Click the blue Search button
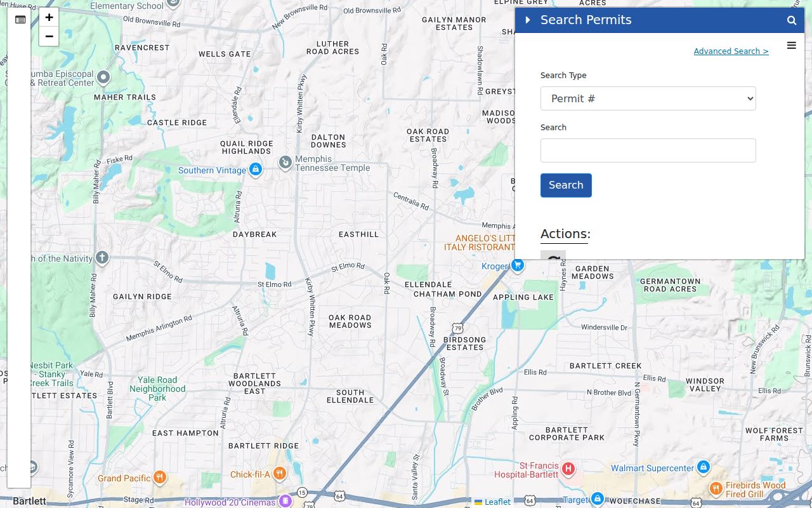Image resolution: width=812 pixels, height=508 pixels. coord(566,185)
